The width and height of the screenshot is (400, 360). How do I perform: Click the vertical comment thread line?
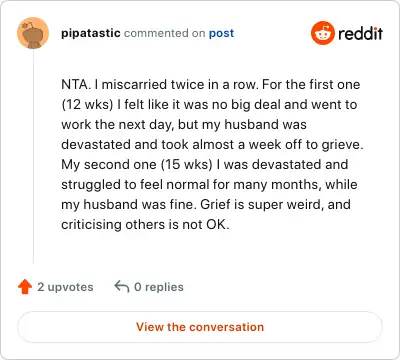tap(33, 156)
